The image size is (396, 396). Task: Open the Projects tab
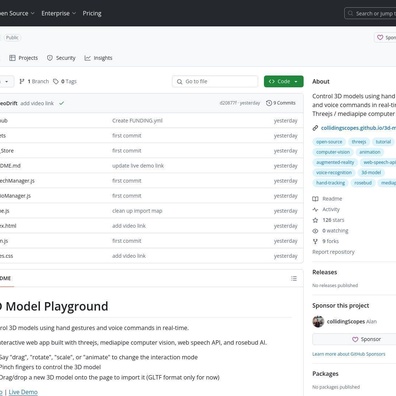coord(24,58)
